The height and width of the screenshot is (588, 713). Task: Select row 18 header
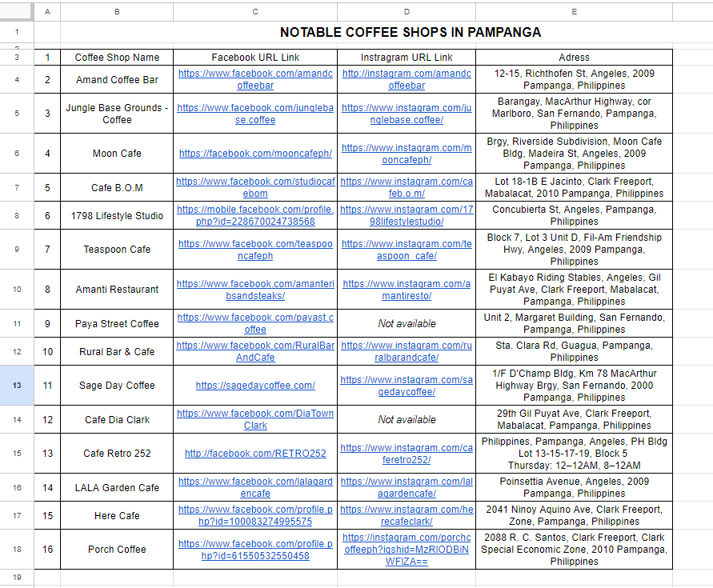pyautogui.click(x=17, y=549)
